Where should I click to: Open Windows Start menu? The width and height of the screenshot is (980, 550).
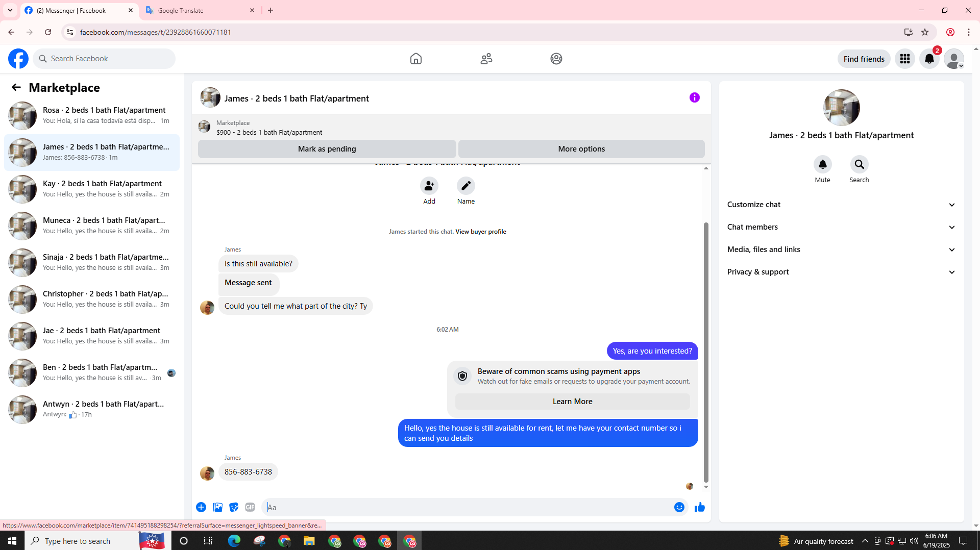12,541
